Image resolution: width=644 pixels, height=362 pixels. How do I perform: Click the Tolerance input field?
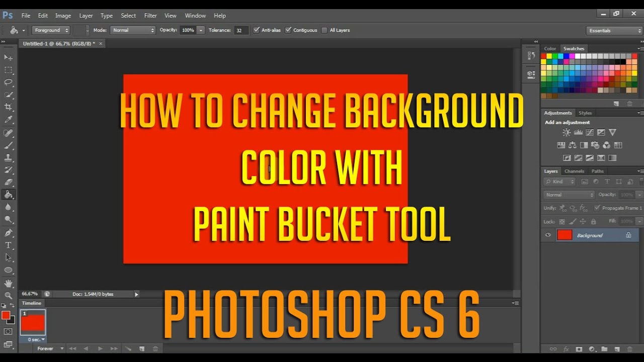click(x=240, y=30)
